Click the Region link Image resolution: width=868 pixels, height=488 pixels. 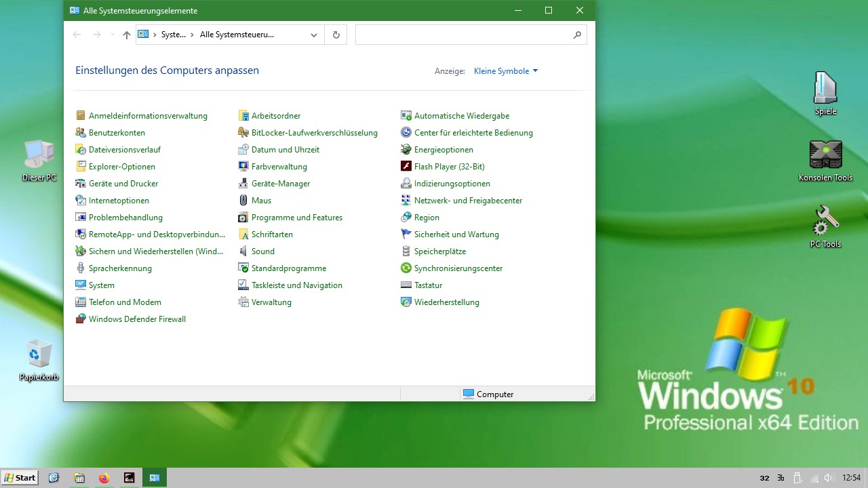click(427, 218)
